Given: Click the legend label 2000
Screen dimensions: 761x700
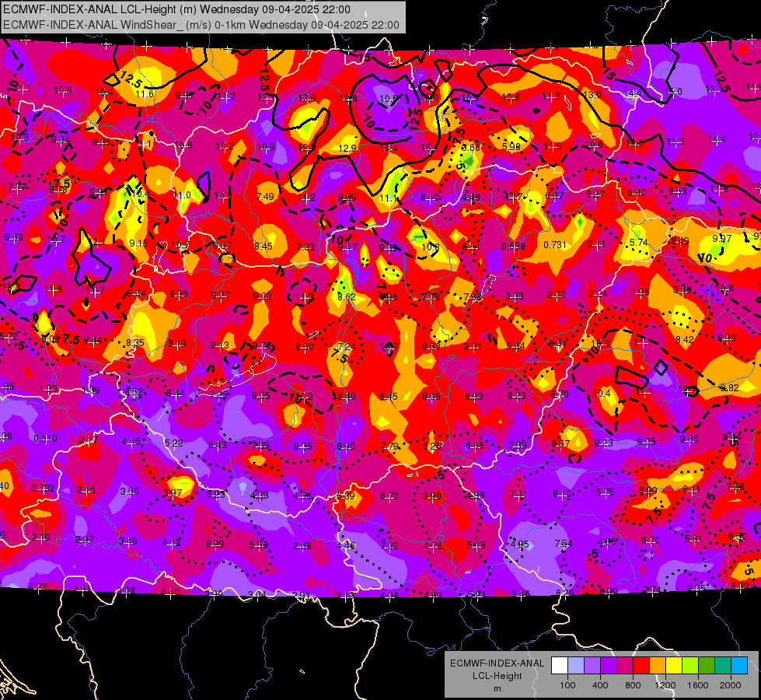Looking at the screenshot, I should pyautogui.click(x=731, y=685).
